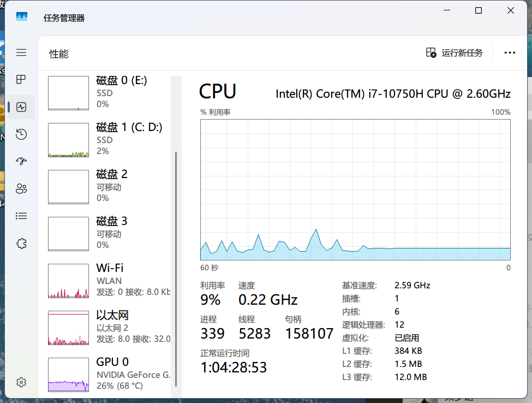Select the Performance page icon
The height and width of the screenshot is (403, 532).
click(x=21, y=107)
